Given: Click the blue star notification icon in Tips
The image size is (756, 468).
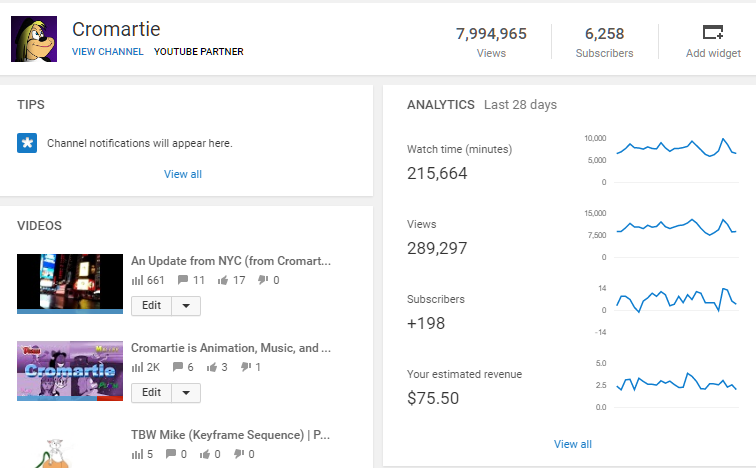Looking at the screenshot, I should (x=27, y=143).
